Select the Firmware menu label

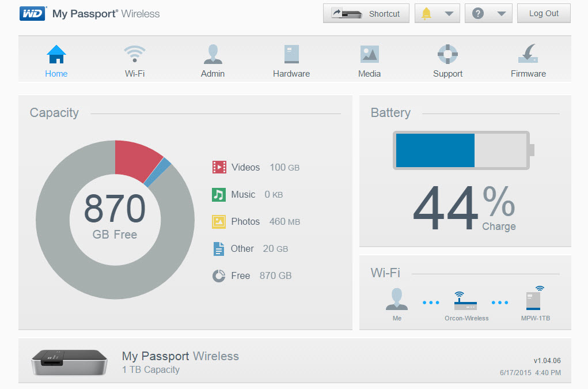[x=528, y=74]
